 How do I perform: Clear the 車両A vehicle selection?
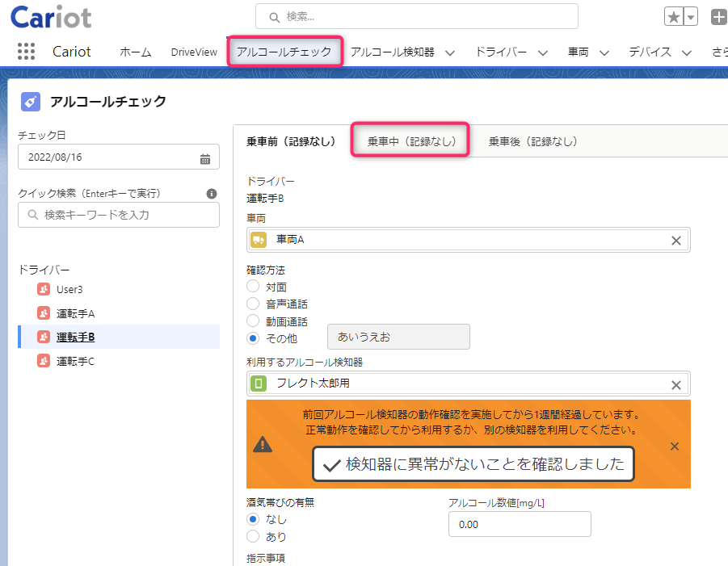[675, 241]
